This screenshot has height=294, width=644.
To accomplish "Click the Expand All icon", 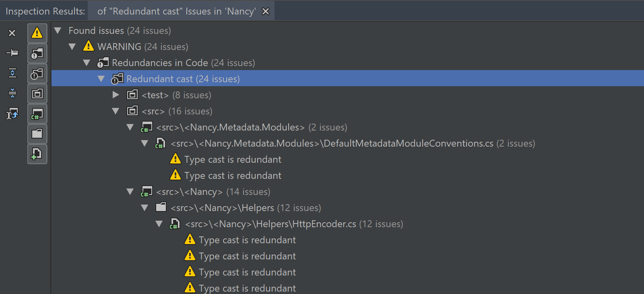I will coord(12,73).
